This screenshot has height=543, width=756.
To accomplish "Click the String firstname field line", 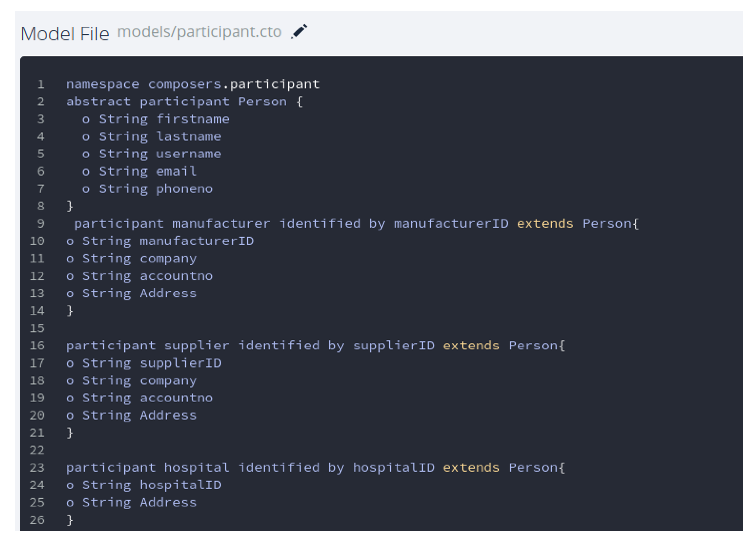I will click(156, 119).
